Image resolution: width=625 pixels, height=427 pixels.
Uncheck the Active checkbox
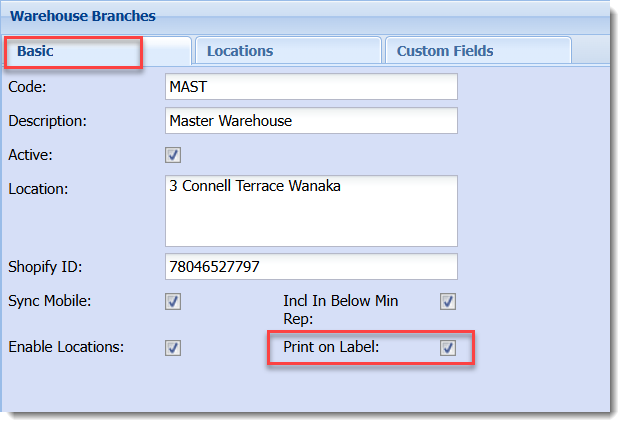coord(173,155)
